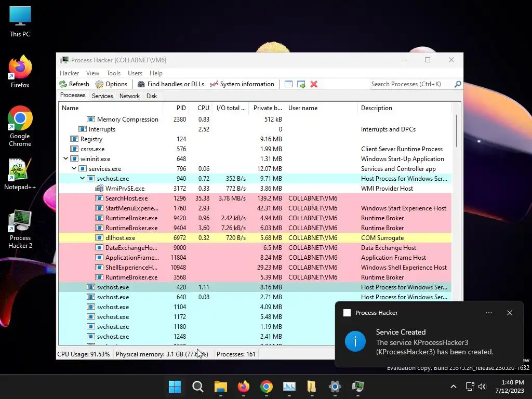532x399 pixels.
Task: Open the Help menu
Action: click(x=156, y=73)
